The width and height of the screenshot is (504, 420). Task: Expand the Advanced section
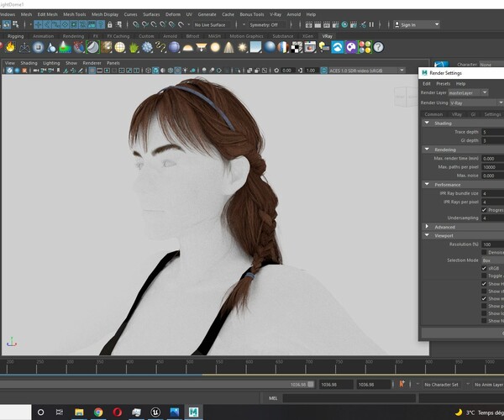click(x=427, y=227)
